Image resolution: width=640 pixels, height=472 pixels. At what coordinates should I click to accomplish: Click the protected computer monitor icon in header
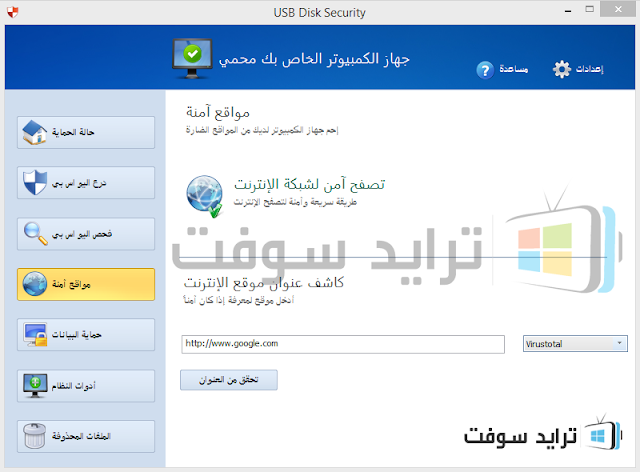point(192,58)
